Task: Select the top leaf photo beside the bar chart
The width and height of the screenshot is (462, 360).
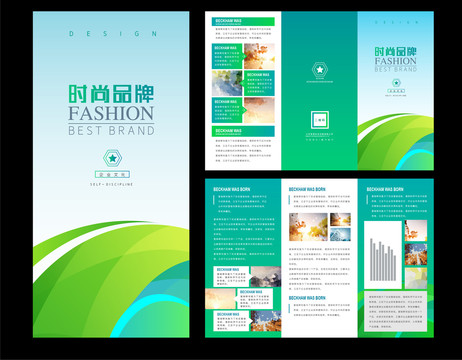Action: coord(416,230)
